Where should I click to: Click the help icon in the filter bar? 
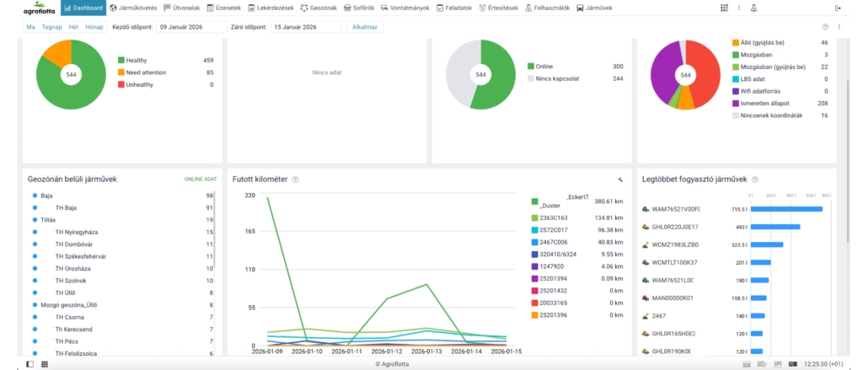(x=825, y=27)
